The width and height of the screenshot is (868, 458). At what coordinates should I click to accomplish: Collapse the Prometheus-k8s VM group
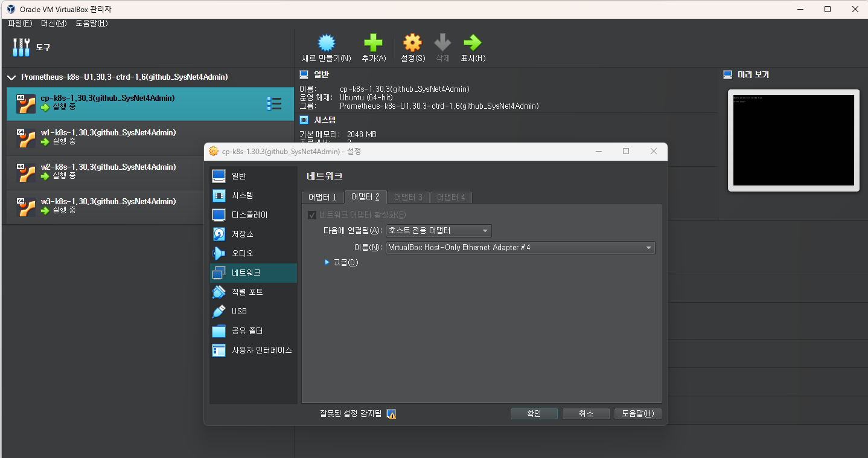(x=11, y=77)
